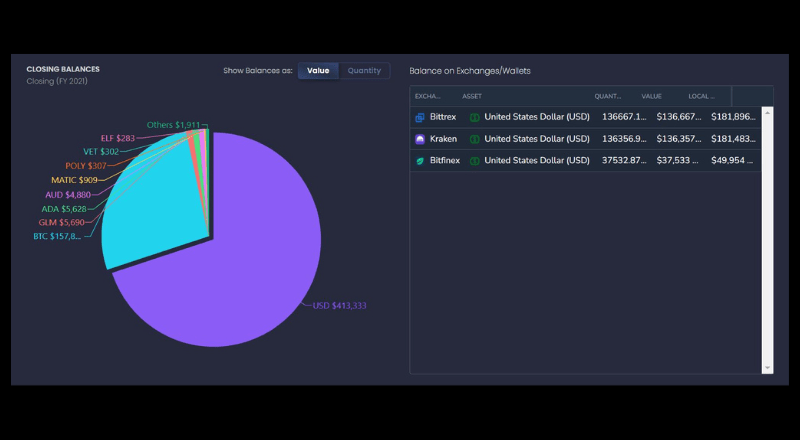Screen dimensions: 800x440
Task: Click the Bitfinex leaf logo icon
Action: pyautogui.click(x=420, y=161)
